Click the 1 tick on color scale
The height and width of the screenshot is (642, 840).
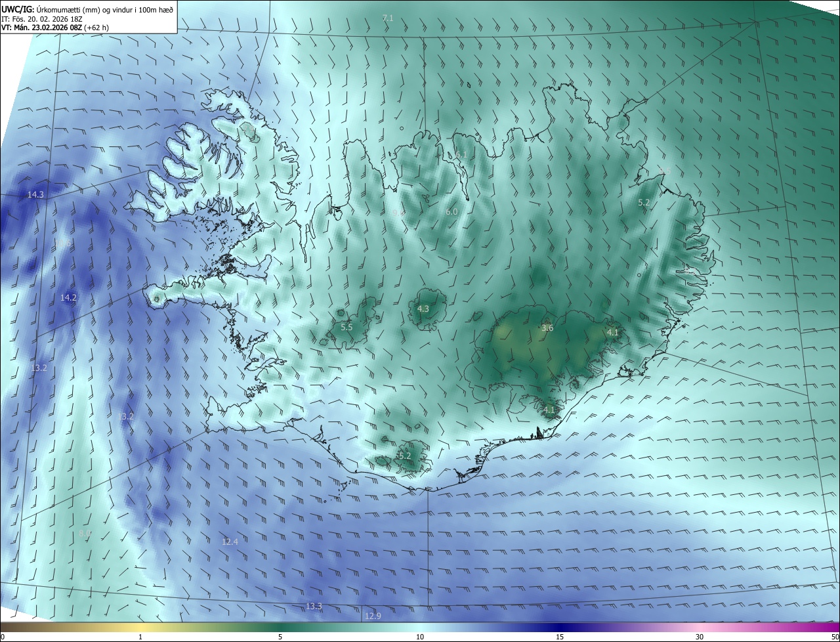tap(140, 637)
